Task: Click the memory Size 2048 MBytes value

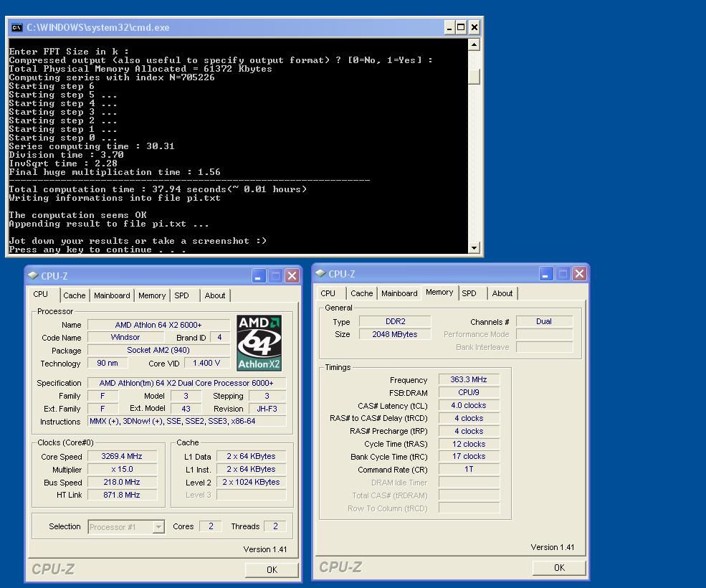Action: 395,334
